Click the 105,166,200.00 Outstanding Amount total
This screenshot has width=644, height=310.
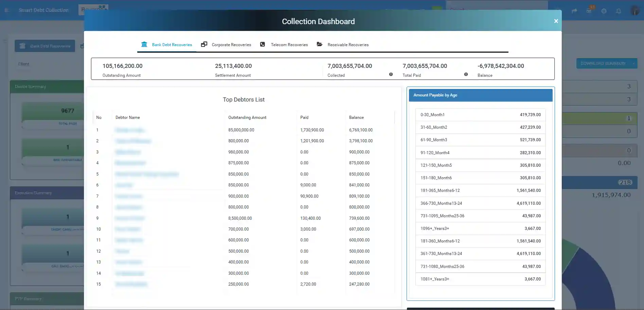pos(123,66)
